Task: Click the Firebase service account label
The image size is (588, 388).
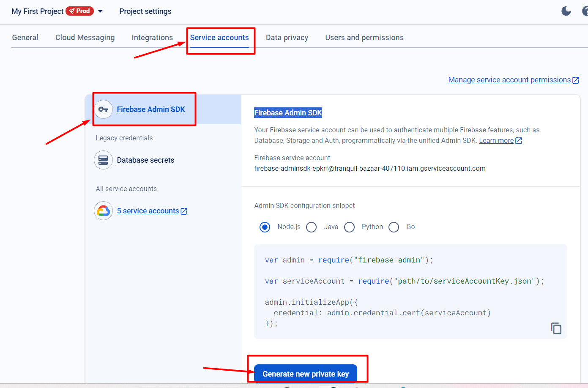Action: point(292,158)
